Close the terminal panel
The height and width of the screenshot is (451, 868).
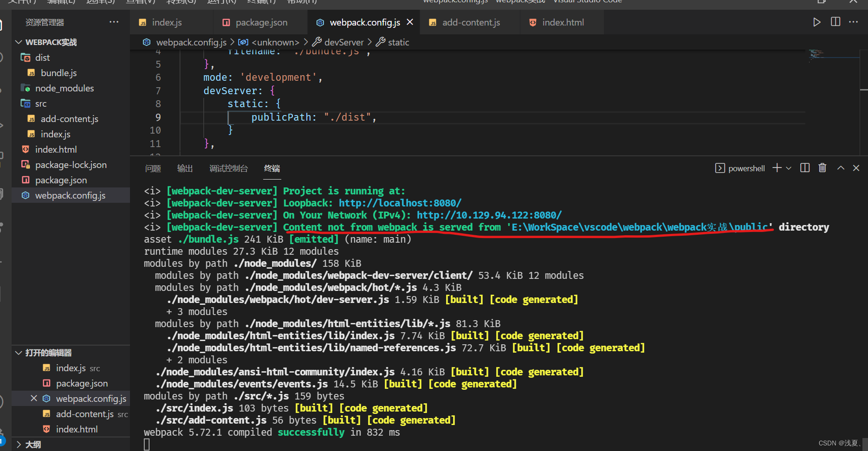(856, 168)
